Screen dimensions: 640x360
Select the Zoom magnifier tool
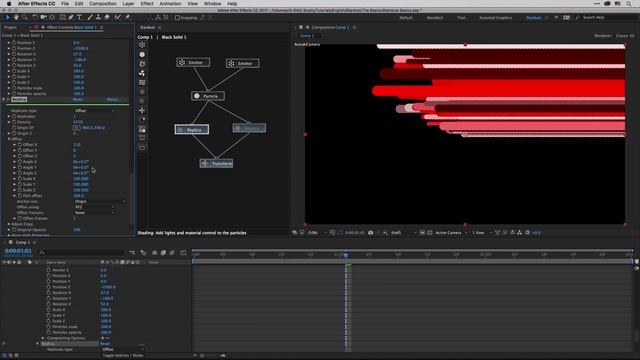click(25, 18)
